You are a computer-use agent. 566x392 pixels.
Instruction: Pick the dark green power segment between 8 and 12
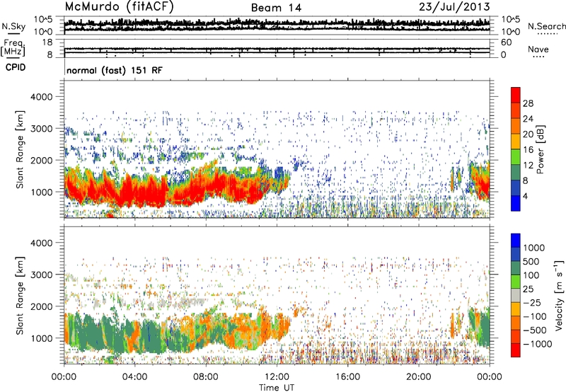(516, 173)
